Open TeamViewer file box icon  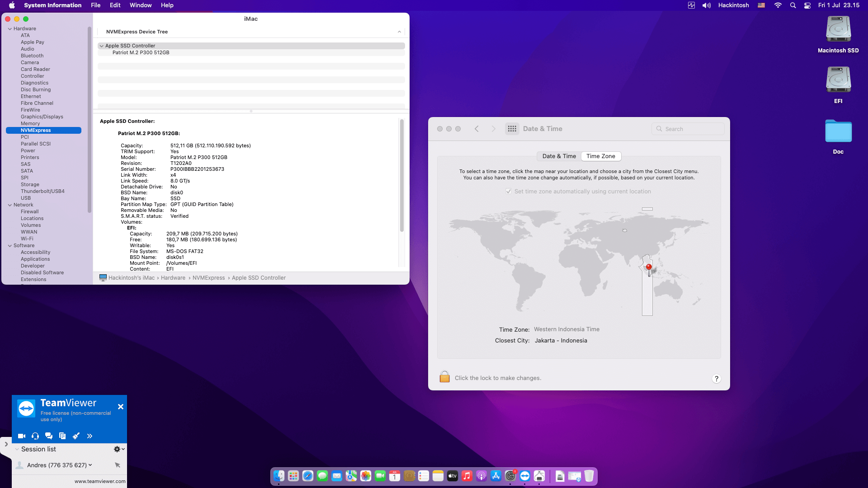(62, 436)
